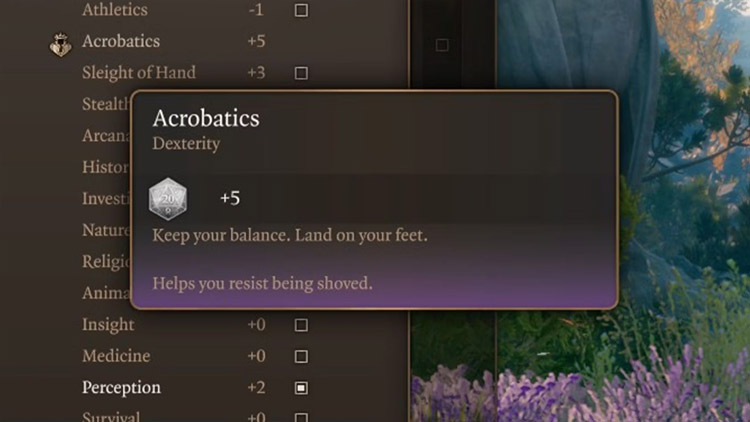
Task: Check the Insight proficiency checkbox
Action: tap(301, 325)
